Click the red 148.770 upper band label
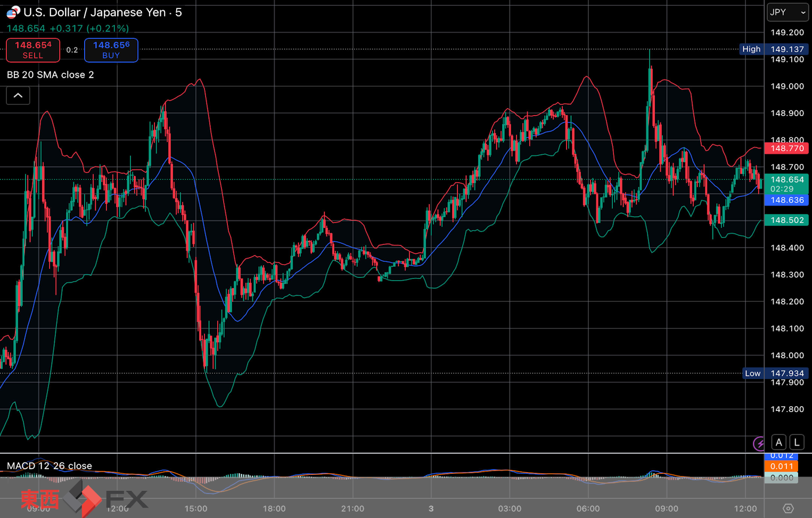The height and width of the screenshot is (518, 812). [786, 149]
